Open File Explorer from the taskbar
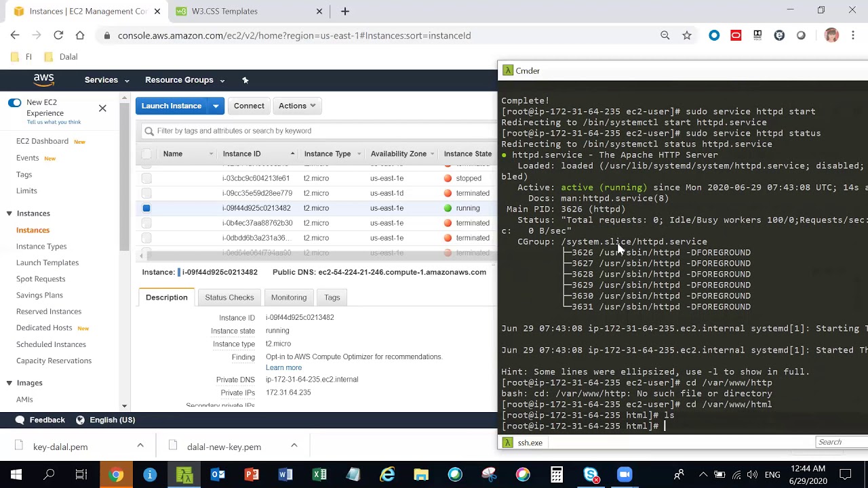This screenshot has height=488, width=868. pyautogui.click(x=421, y=474)
